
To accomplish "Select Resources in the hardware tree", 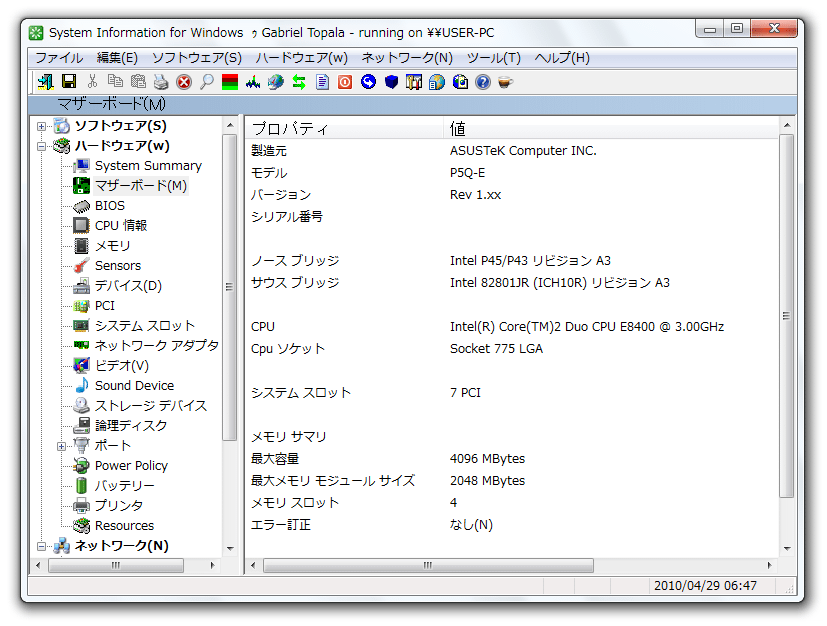I will (x=124, y=526).
